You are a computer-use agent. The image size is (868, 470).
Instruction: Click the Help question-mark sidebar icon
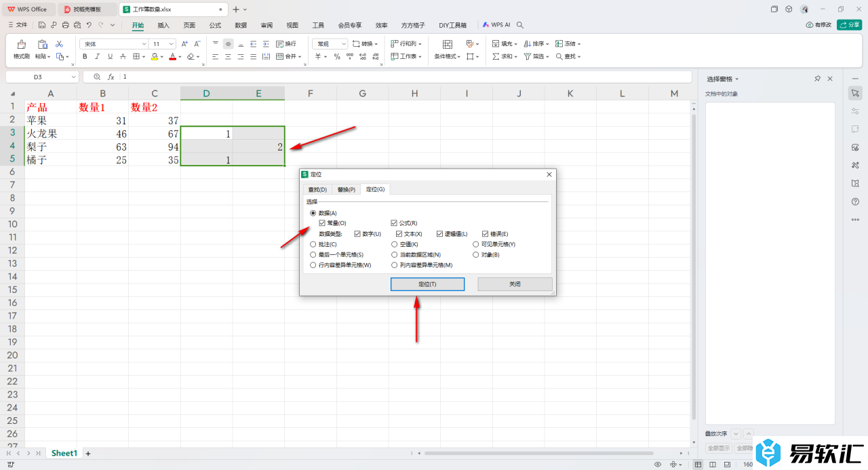[x=855, y=201]
